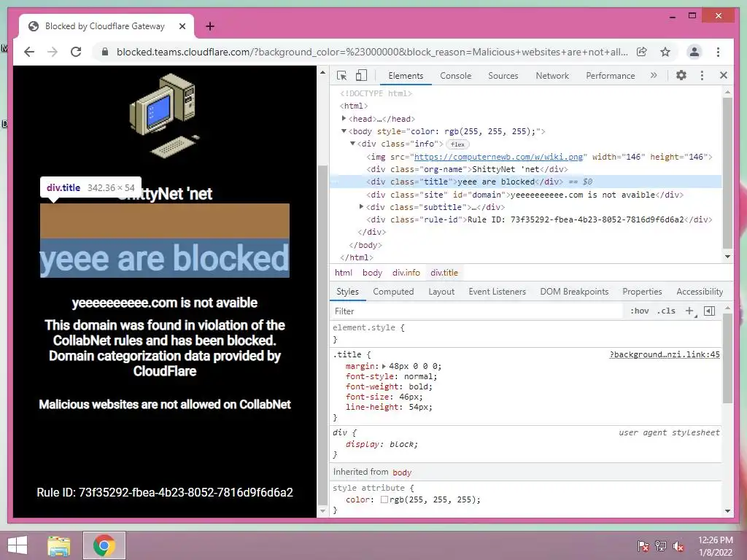Select the div.title breadcrumb

(x=444, y=273)
